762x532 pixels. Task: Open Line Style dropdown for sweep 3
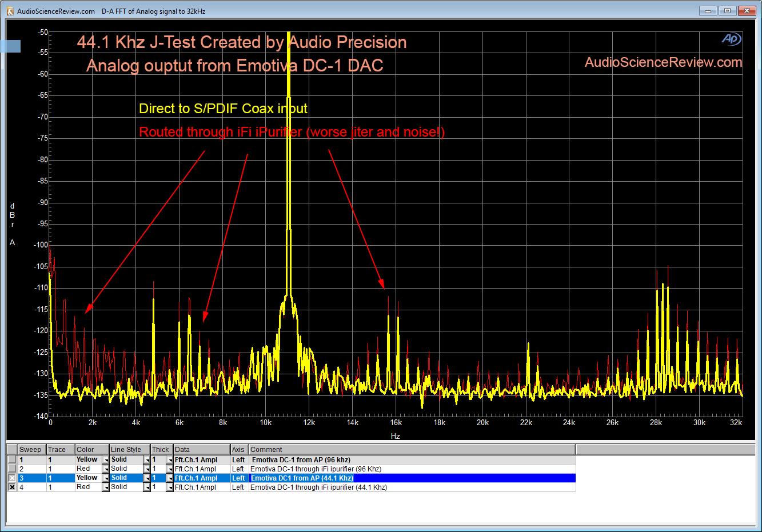point(147,478)
